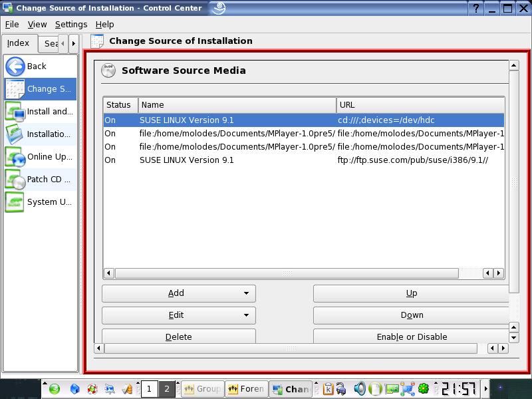Click the source list horizontal scrollbar
Screen dimensions: 532x399
tap(286, 273)
